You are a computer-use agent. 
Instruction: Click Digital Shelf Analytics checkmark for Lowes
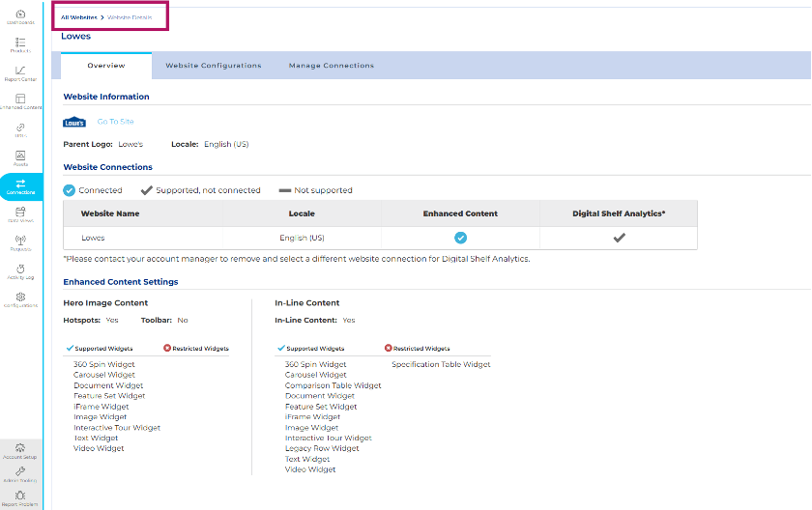coord(620,238)
